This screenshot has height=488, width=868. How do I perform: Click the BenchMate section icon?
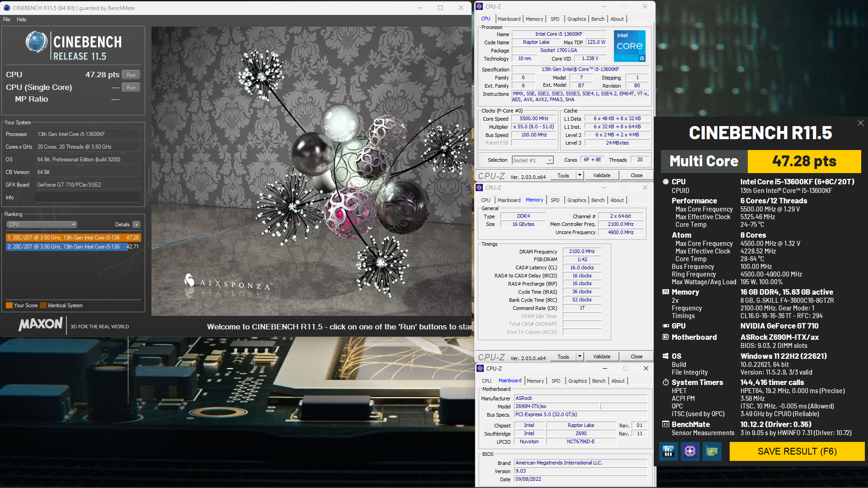665,424
